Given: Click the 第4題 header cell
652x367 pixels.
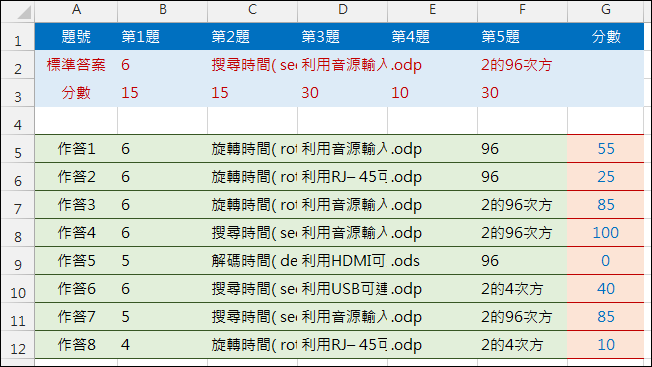Looking at the screenshot, I should 432,37.
